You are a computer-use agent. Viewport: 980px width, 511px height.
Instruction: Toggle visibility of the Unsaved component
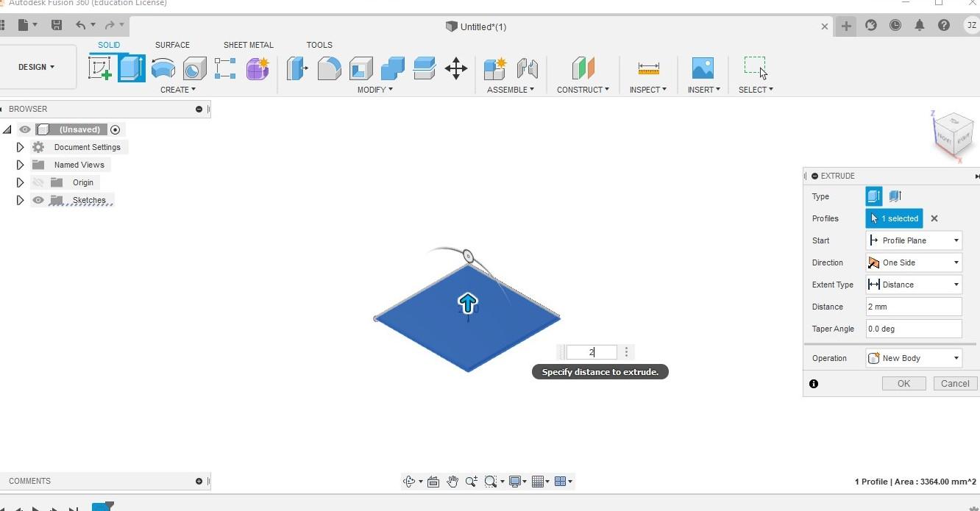(25, 129)
